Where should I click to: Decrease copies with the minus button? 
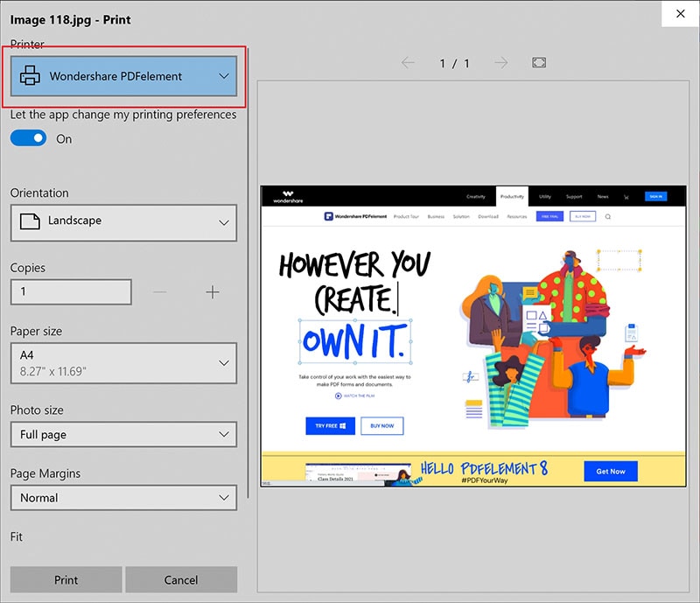(x=159, y=292)
